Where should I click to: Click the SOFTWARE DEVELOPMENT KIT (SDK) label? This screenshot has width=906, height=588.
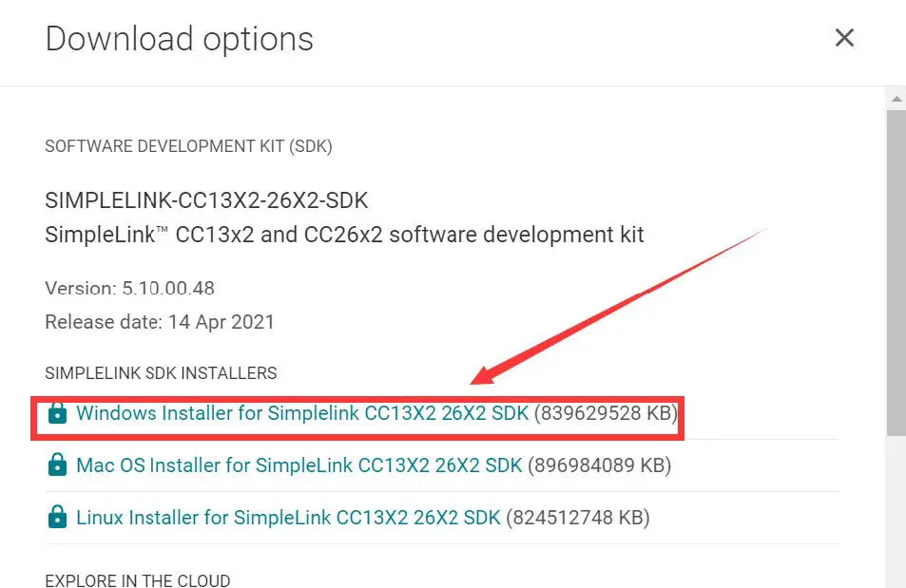188,146
